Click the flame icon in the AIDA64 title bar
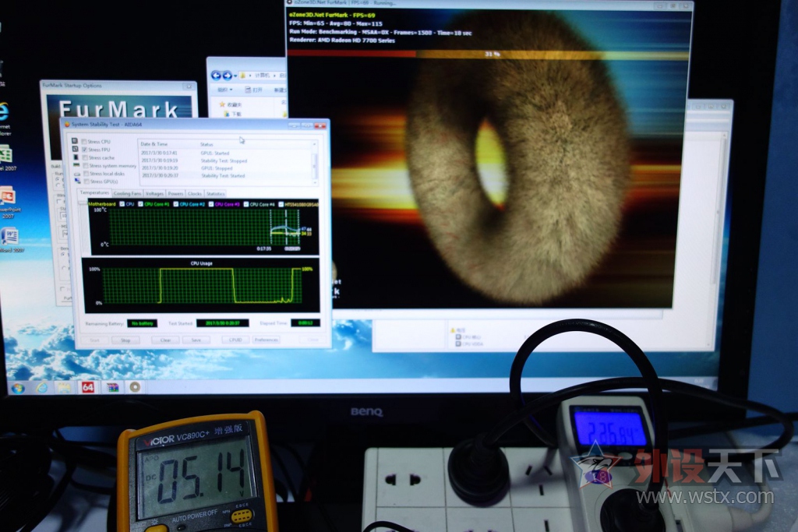 [67, 124]
